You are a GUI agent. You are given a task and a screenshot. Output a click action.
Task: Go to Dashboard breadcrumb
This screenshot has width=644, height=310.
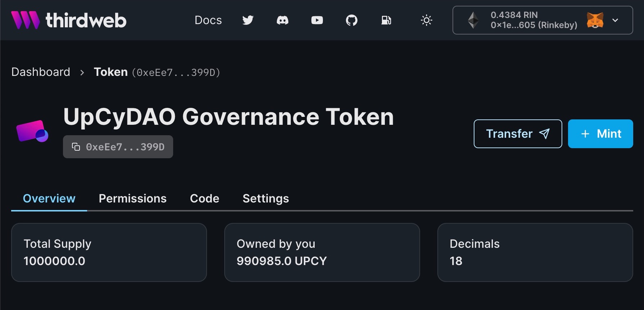click(x=41, y=72)
